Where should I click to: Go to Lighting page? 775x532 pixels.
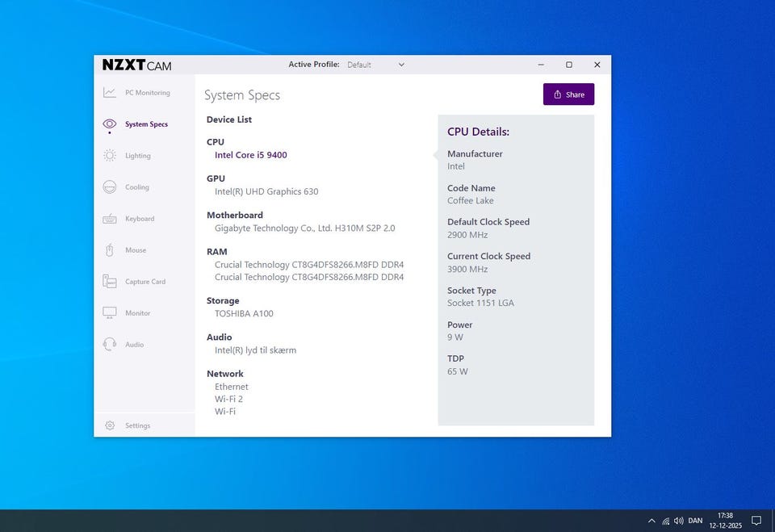pyautogui.click(x=138, y=156)
